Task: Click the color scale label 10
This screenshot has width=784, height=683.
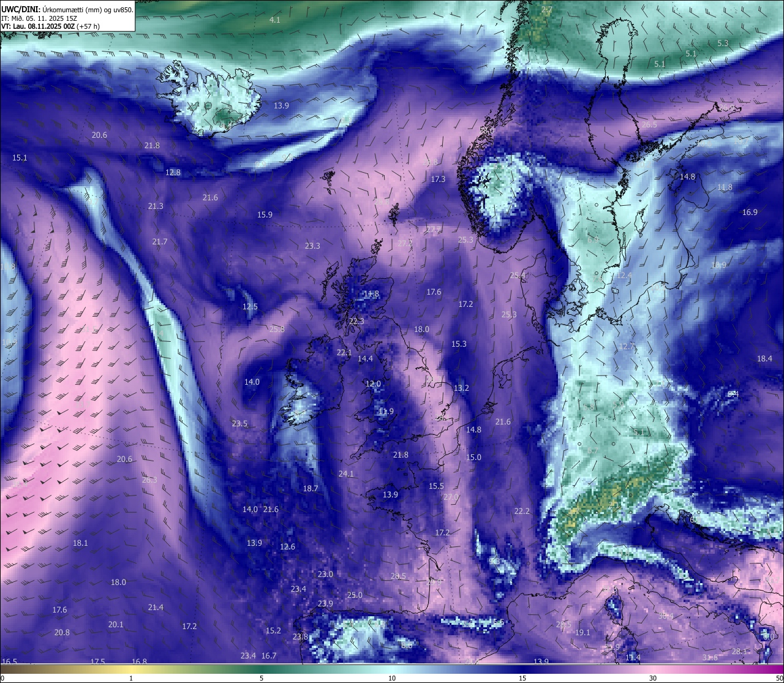Action: click(x=392, y=678)
